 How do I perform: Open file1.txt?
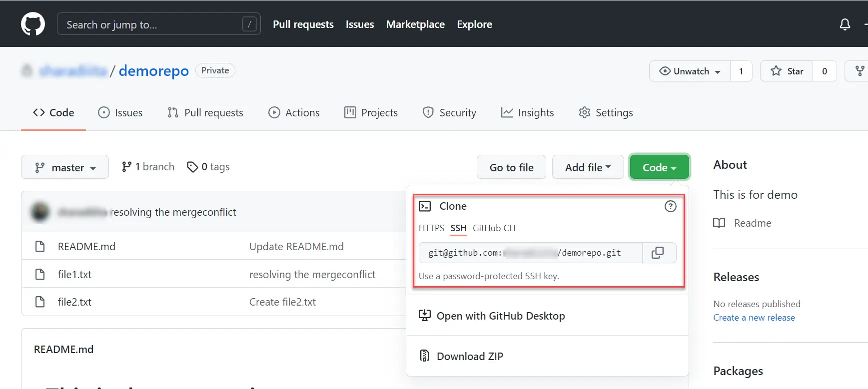click(74, 275)
